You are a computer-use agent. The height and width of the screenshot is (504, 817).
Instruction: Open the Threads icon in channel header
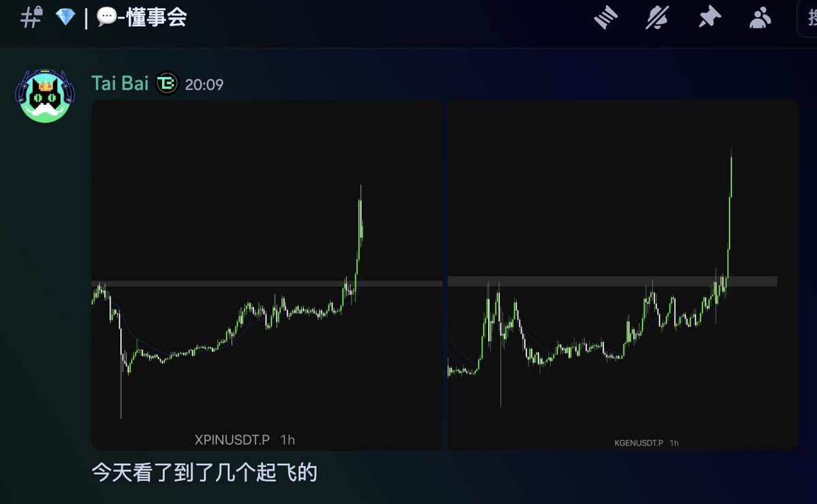(605, 17)
